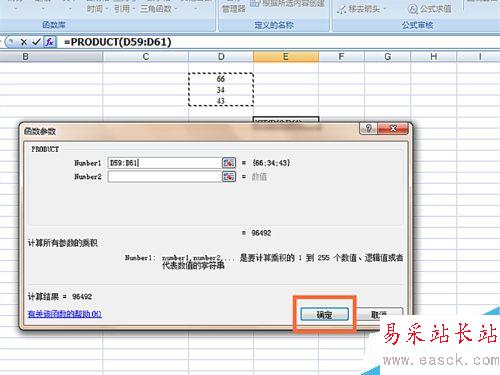Click the formula bar text =PRODUCT(D59:D61)
Screen dimensions: 500x375
click(118, 42)
